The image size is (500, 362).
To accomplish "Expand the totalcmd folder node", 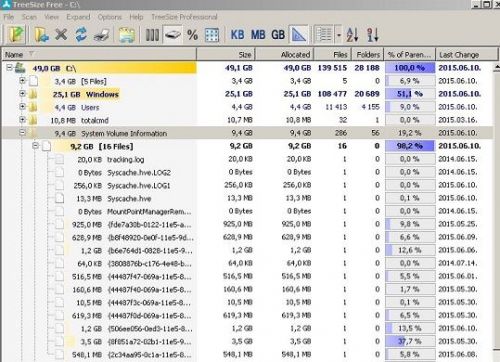I will (x=22, y=120).
